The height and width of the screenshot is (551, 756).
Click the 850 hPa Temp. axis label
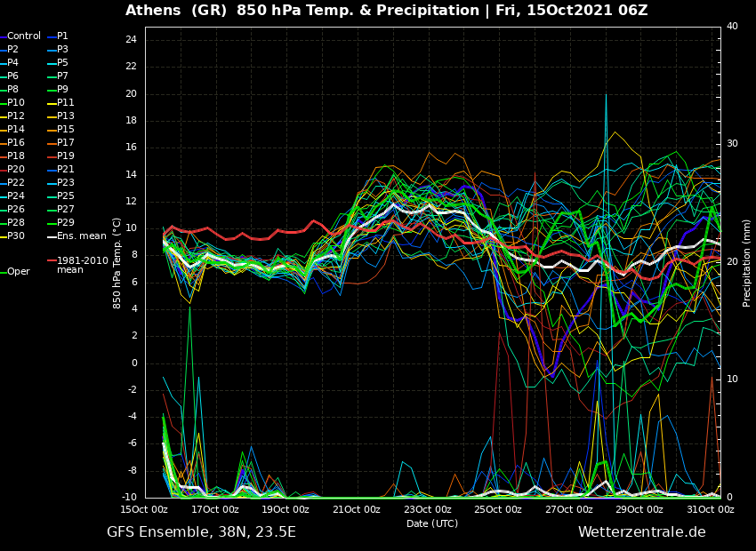coord(117,262)
